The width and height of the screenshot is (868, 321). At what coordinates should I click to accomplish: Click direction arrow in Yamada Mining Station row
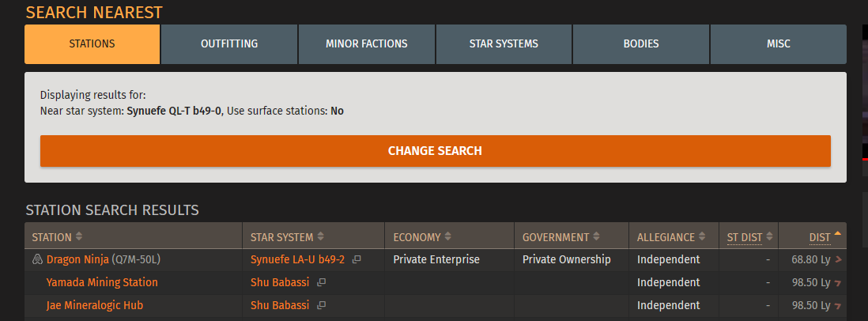pos(838,282)
